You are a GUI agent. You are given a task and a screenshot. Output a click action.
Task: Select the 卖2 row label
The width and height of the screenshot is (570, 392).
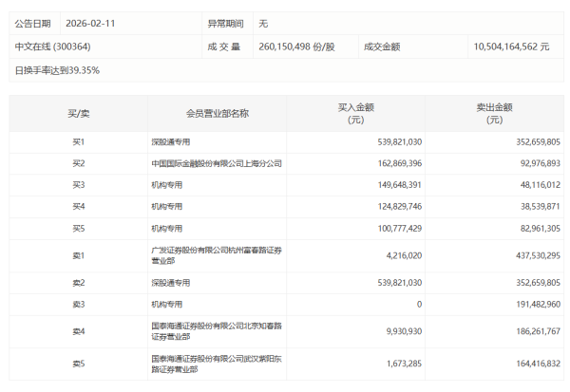coord(79,283)
